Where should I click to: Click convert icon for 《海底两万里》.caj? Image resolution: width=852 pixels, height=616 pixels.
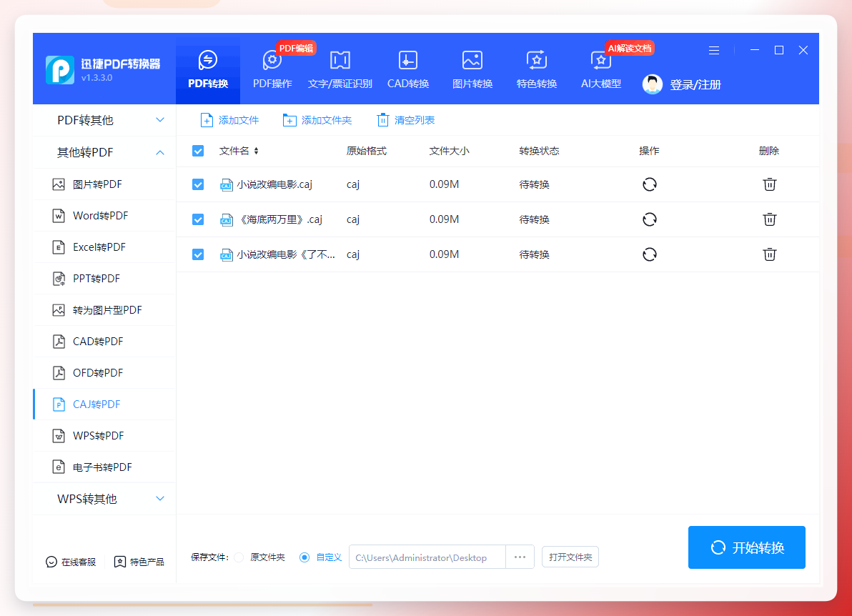(x=649, y=219)
